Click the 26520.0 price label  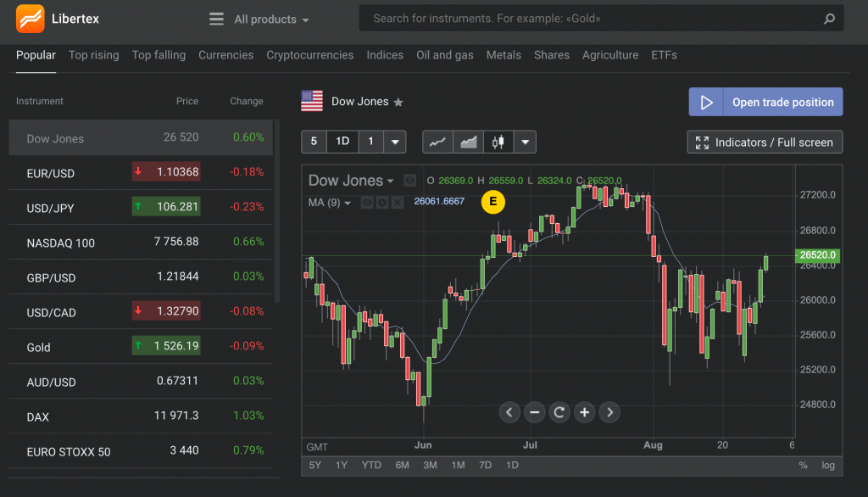click(818, 255)
